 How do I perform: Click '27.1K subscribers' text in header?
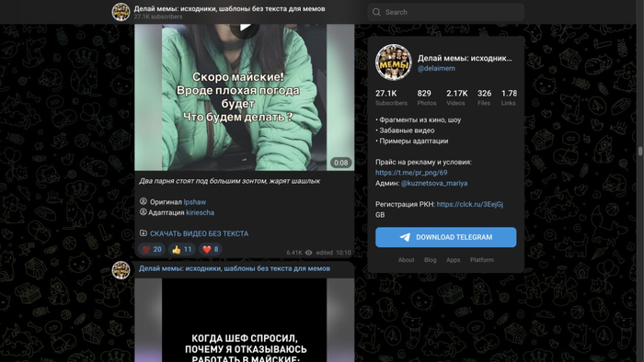click(158, 17)
